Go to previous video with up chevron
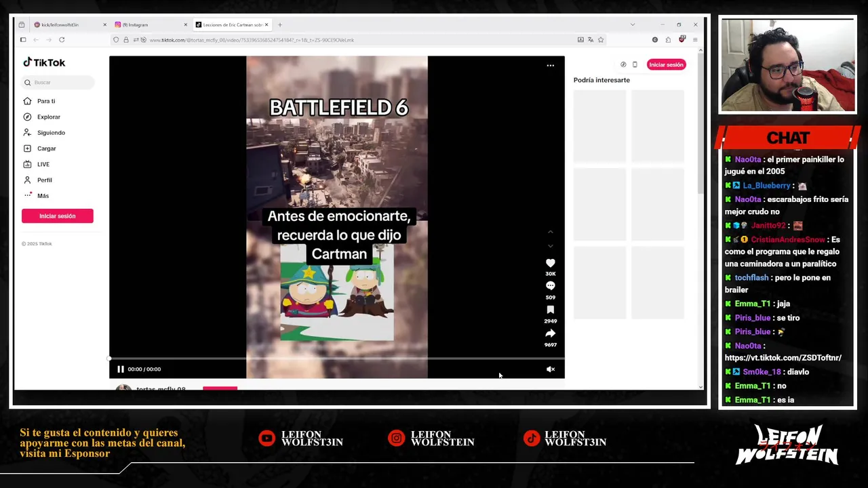The width and height of the screenshot is (868, 488). coord(551,232)
